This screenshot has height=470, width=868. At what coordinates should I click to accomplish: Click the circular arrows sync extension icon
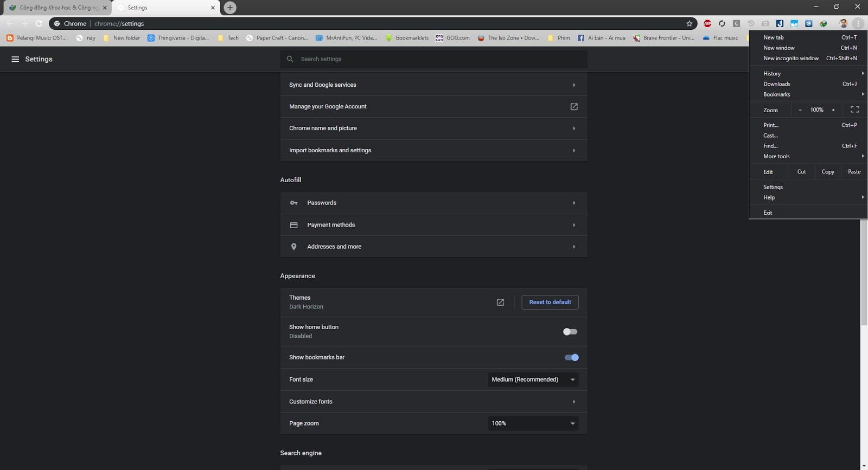tap(722, 23)
